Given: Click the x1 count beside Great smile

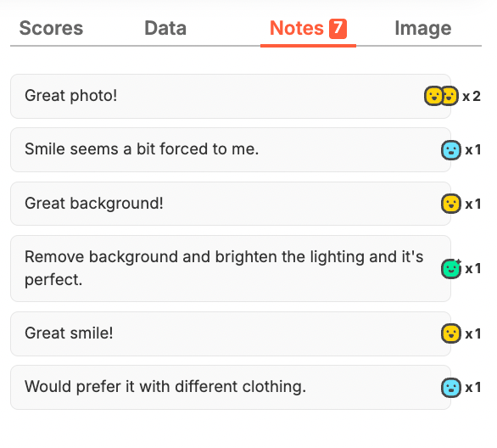Looking at the screenshot, I should [473, 333].
